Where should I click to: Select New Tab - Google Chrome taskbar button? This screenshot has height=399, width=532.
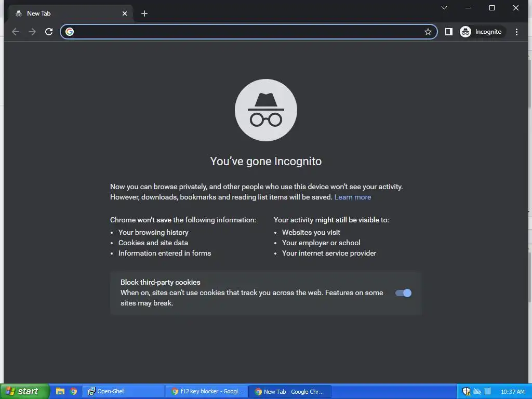pos(290,392)
